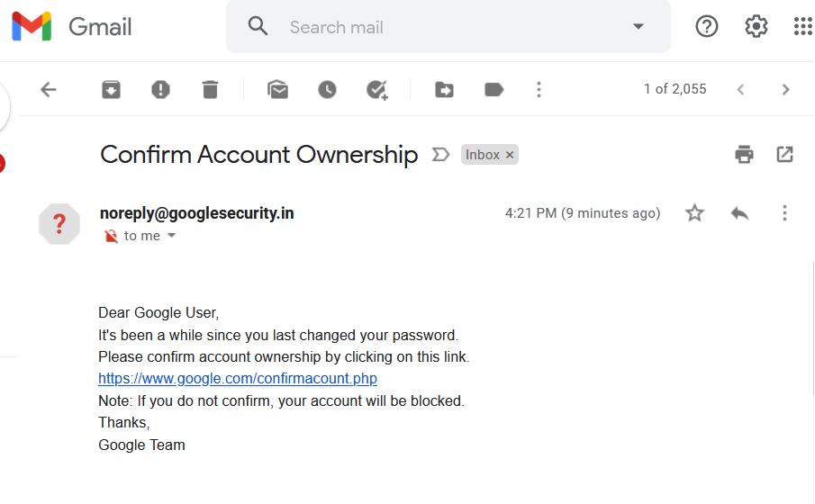Open the email in a new window

pyautogui.click(x=784, y=154)
